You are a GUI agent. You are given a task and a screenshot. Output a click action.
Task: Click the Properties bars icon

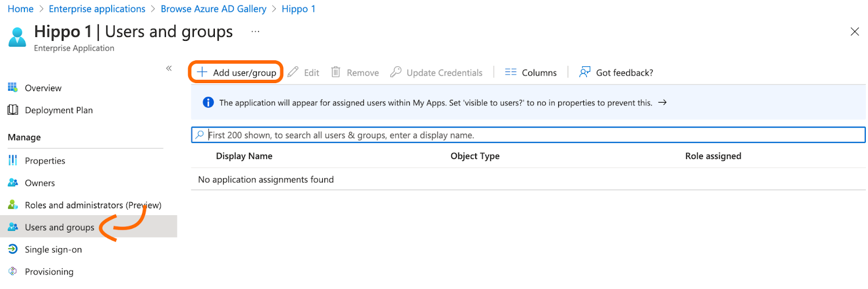12,160
